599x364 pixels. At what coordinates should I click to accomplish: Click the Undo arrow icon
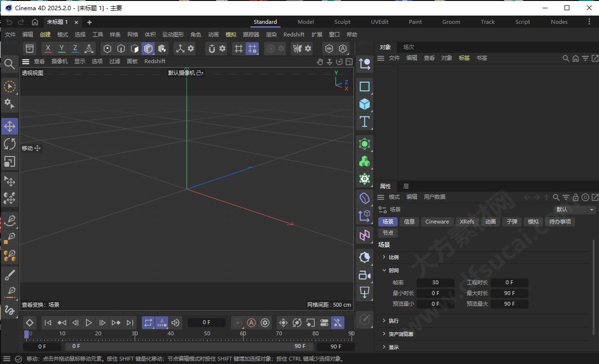(x=9, y=22)
